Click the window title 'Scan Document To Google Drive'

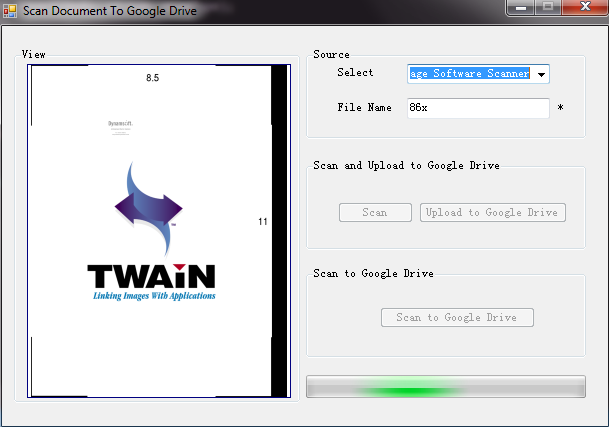click(x=110, y=11)
